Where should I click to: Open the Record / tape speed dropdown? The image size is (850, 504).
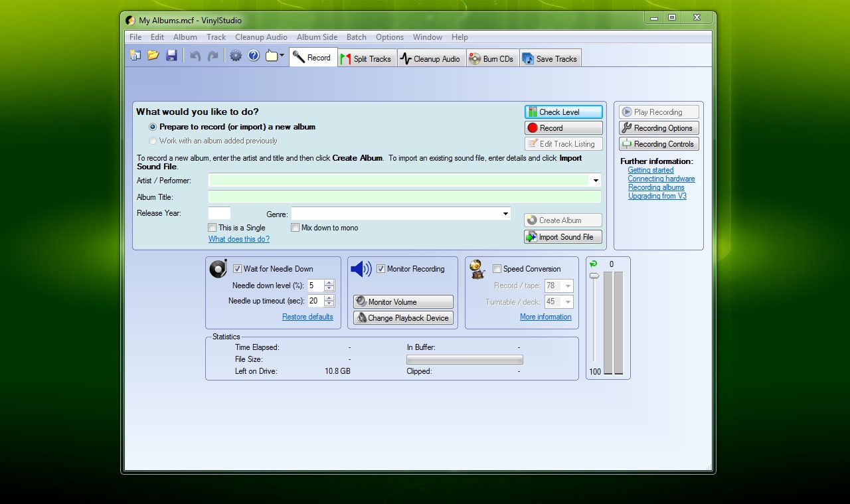click(x=567, y=286)
